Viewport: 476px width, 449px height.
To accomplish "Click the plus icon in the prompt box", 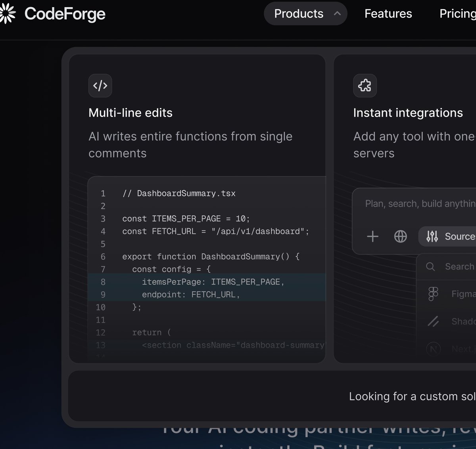I will [372, 237].
